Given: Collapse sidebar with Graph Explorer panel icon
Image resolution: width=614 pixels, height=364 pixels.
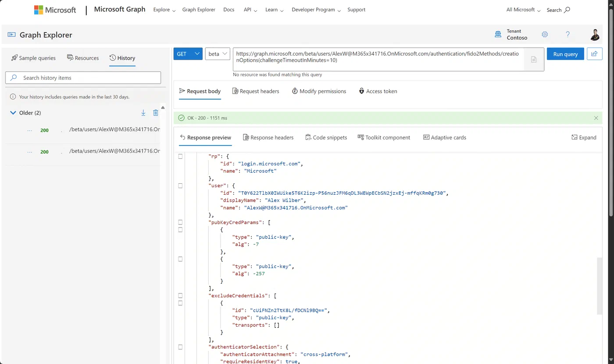Looking at the screenshot, I should [11, 35].
